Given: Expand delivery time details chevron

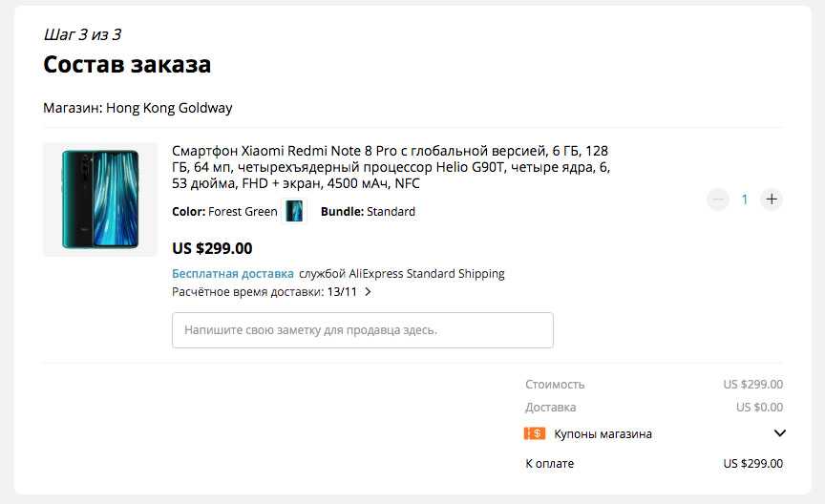Looking at the screenshot, I should (x=369, y=292).
